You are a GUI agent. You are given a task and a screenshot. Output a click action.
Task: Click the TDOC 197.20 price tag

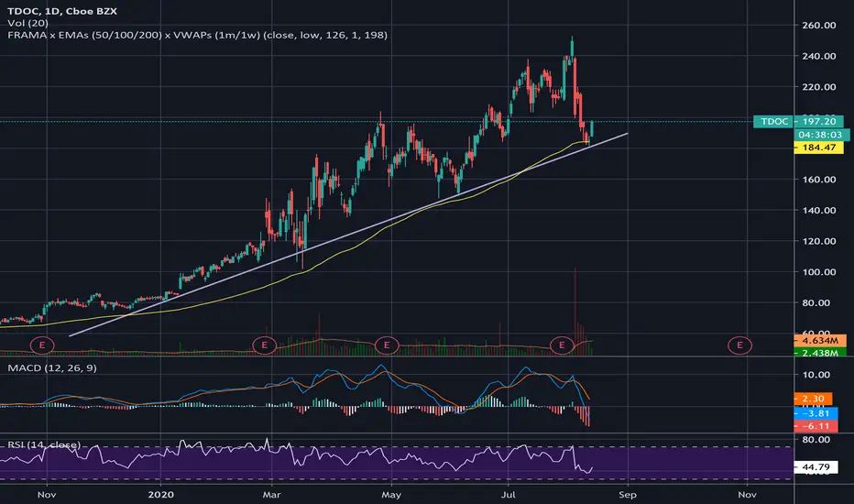(x=799, y=122)
